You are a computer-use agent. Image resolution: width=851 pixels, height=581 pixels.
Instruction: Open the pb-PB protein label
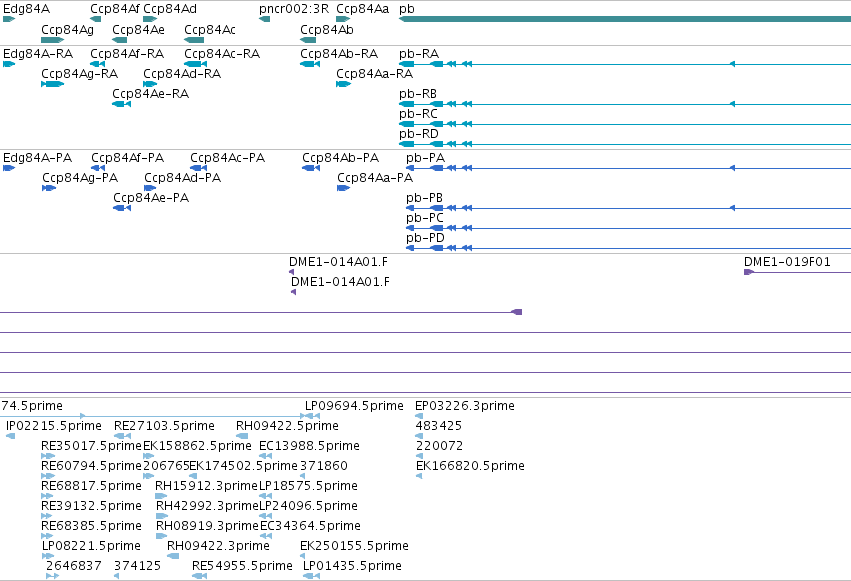point(424,198)
